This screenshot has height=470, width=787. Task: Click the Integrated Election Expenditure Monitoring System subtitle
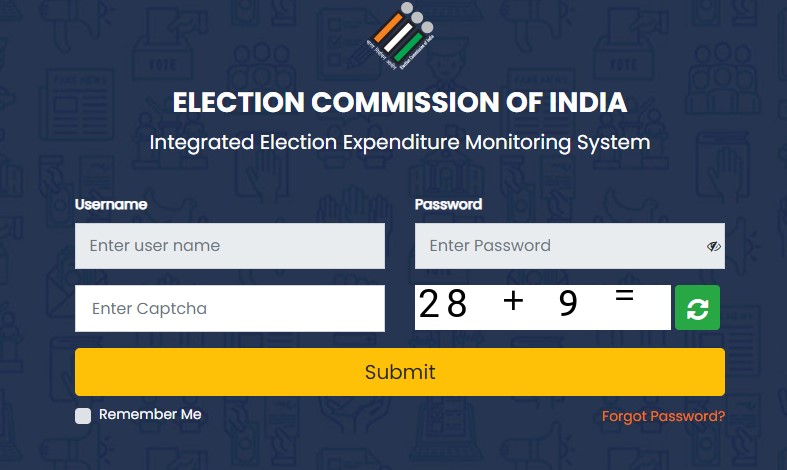[400, 142]
